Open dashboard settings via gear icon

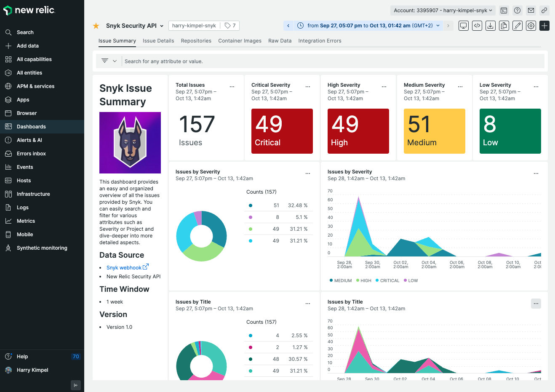click(x=531, y=26)
